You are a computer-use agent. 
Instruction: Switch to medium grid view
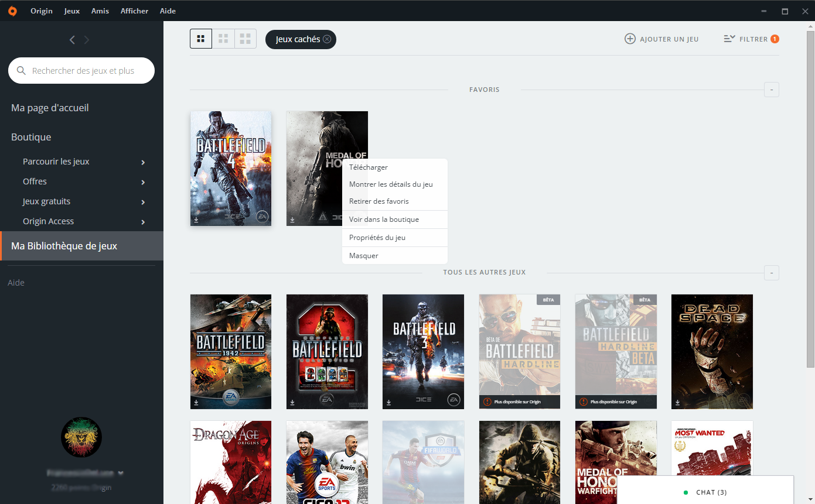pos(223,39)
